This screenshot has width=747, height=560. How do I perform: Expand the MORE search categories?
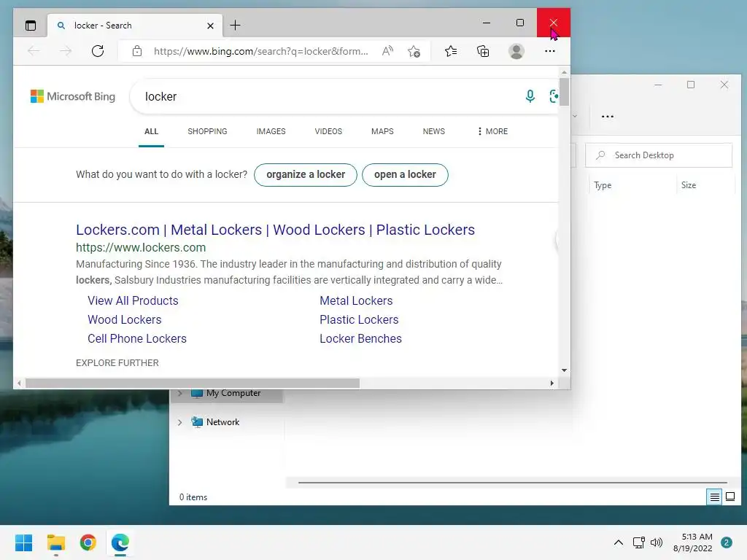(492, 131)
